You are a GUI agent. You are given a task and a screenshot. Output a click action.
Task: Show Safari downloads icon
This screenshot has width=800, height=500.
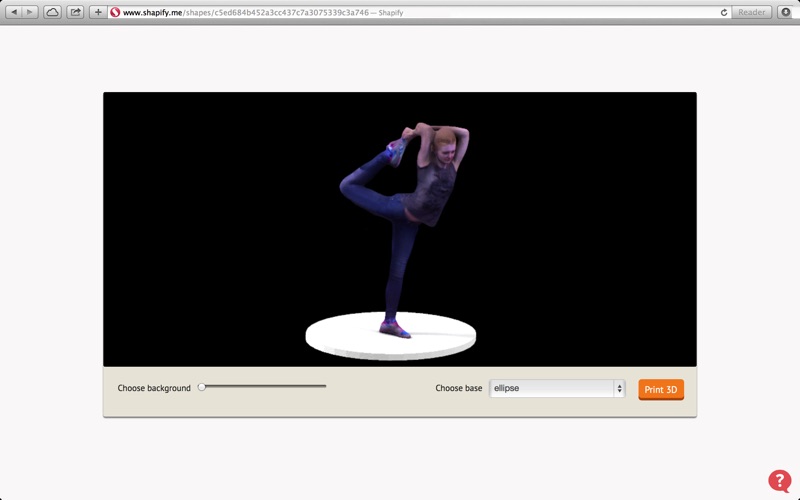point(786,12)
